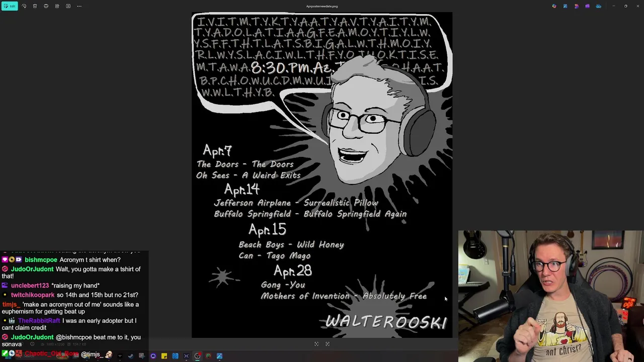644x362 pixels.
Task: Click chat username bishmcpoe
Action: 41,260
